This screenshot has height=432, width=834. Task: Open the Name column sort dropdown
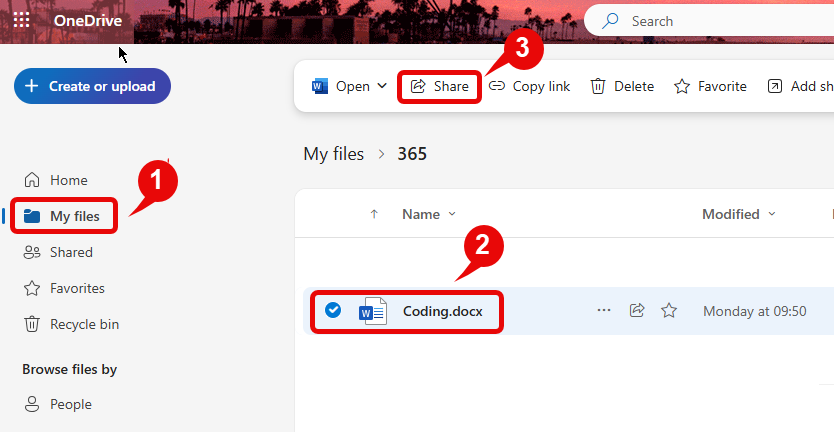coord(452,214)
